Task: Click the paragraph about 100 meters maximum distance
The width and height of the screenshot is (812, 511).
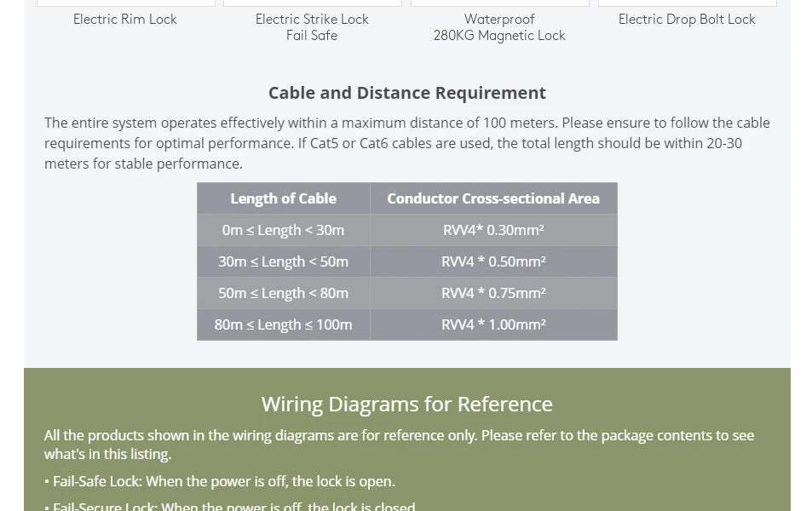Action: point(407,143)
